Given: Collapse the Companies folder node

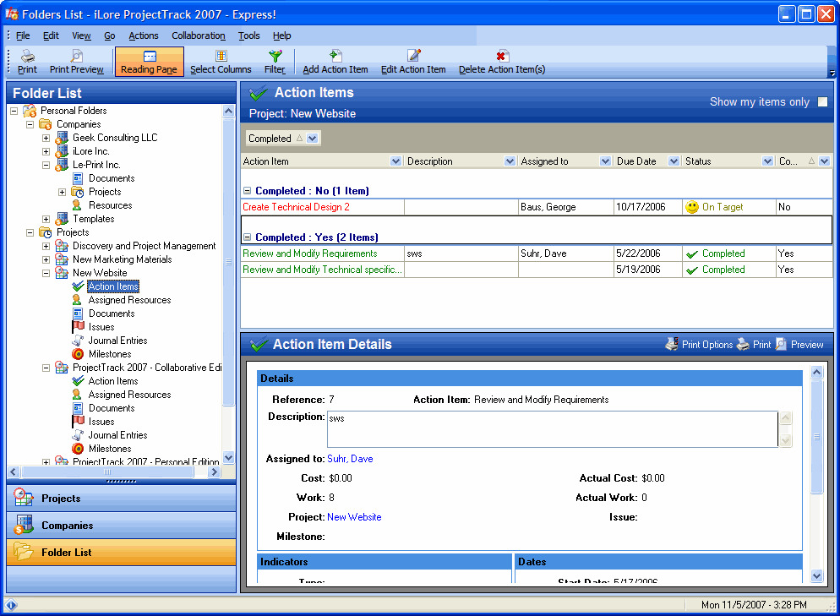Looking at the screenshot, I should 30,124.
